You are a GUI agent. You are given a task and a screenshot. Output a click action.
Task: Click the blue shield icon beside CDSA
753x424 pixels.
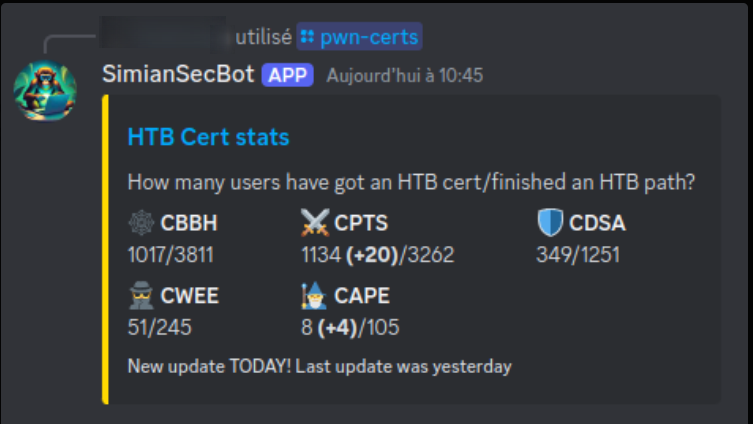coord(549,223)
